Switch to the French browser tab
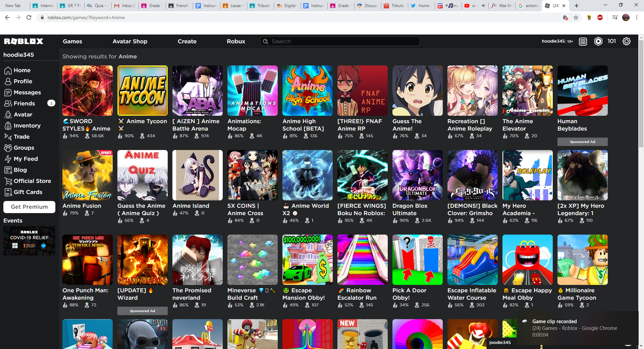 [179, 6]
